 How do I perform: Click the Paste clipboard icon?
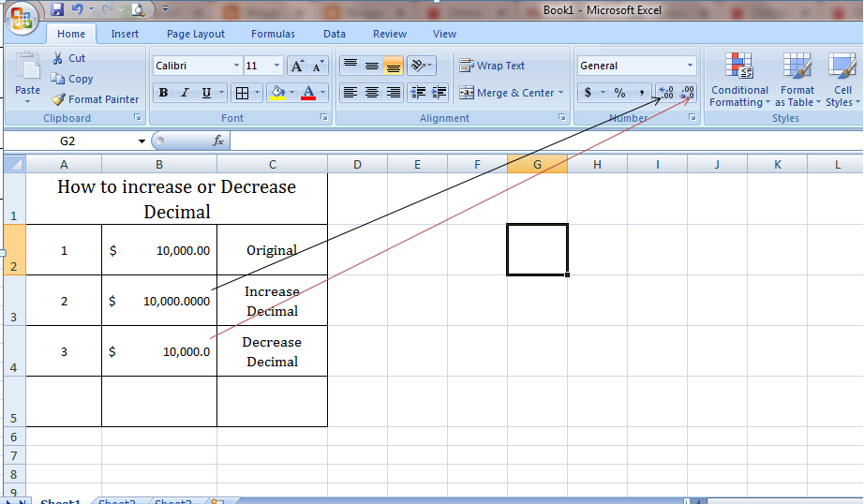pos(27,66)
